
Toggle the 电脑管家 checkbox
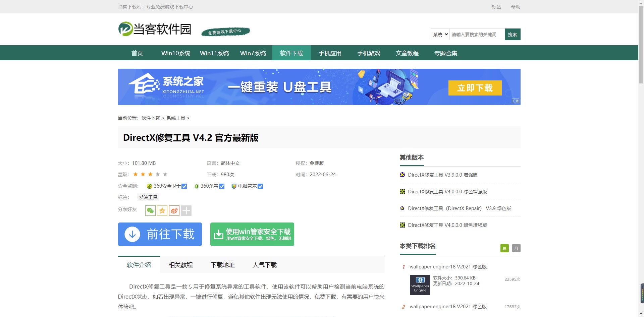(260, 186)
